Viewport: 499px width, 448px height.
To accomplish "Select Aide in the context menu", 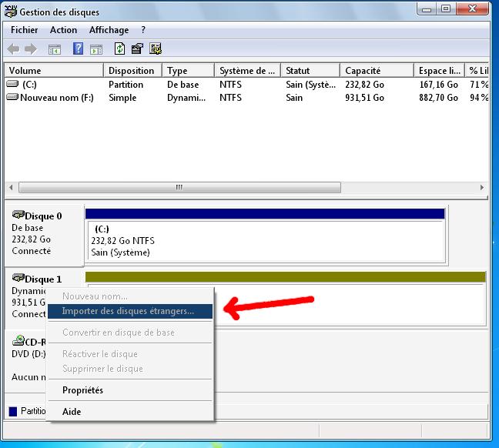I will pyautogui.click(x=130, y=412).
